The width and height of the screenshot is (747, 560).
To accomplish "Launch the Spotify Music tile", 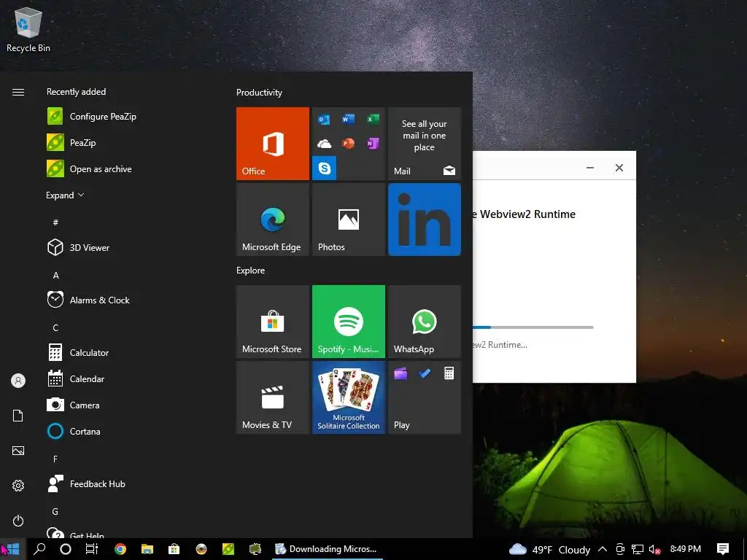I will pos(348,322).
